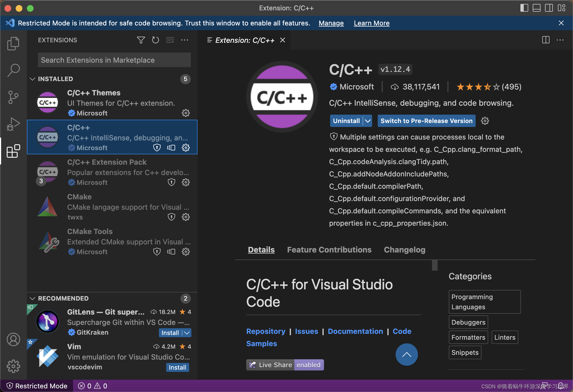The image size is (573, 392).
Task: Open the Manage gear in the activity bar
Action: tap(13, 366)
